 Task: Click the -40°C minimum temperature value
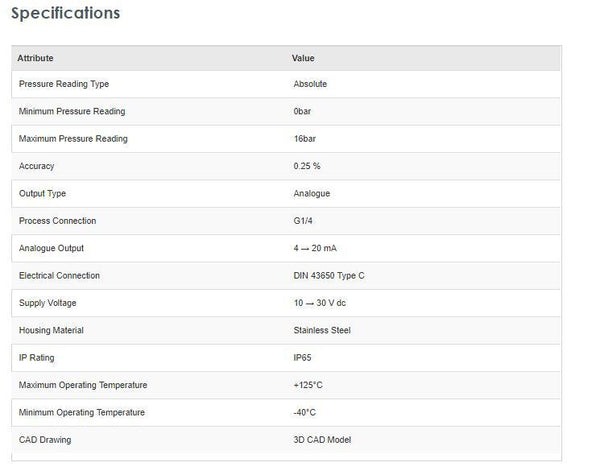(x=306, y=412)
